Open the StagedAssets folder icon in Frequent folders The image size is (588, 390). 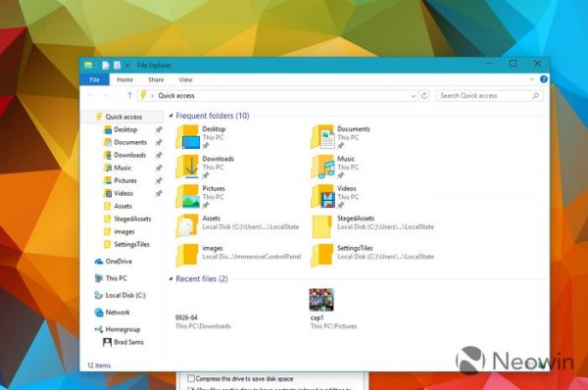322,226
